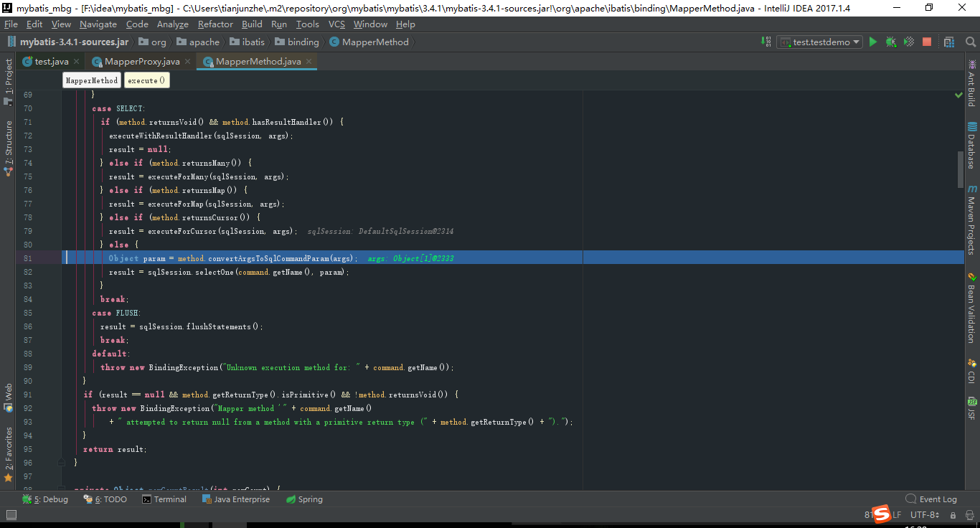Open Search Everywhere with the magnifier icon

coord(971,42)
